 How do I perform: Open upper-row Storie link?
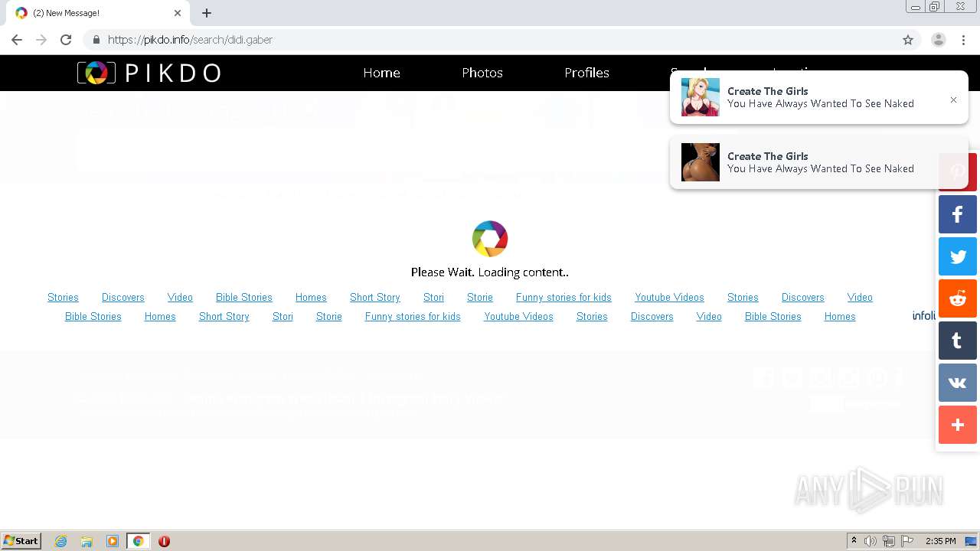pyautogui.click(x=480, y=297)
